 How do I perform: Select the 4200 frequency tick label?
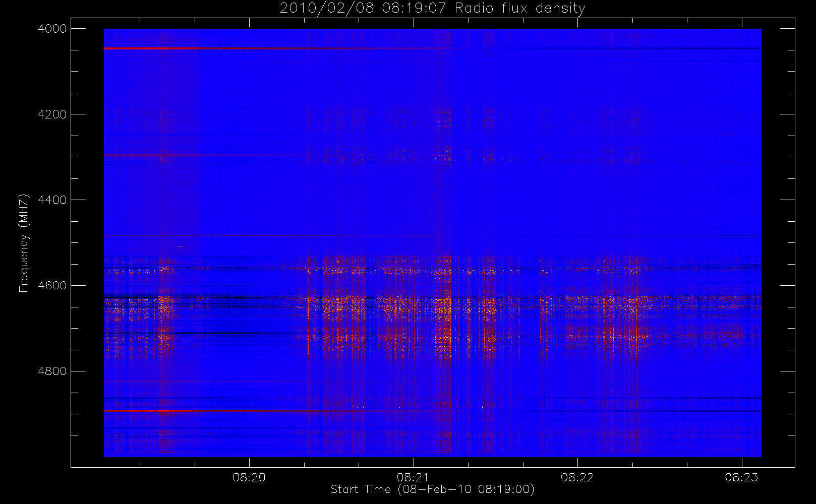(x=52, y=114)
